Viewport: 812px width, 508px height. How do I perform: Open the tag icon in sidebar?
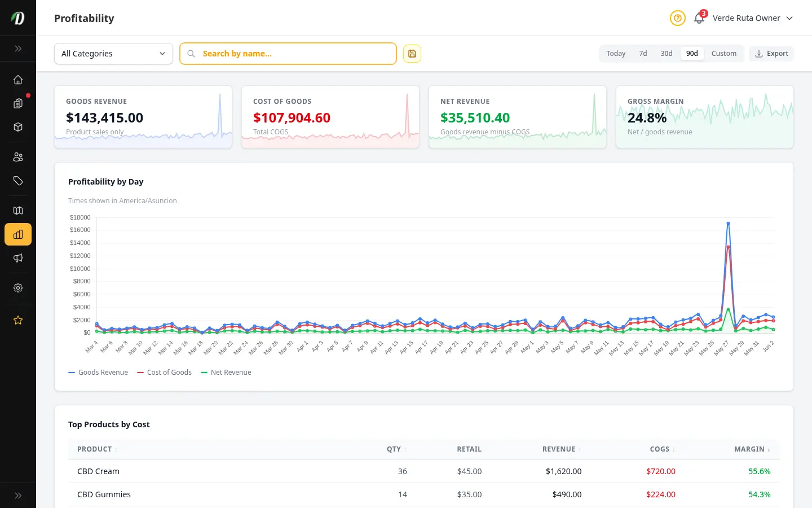click(18, 181)
